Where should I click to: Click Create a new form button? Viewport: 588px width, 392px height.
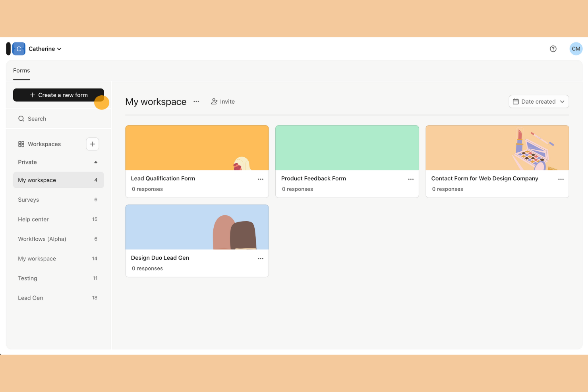(58, 95)
